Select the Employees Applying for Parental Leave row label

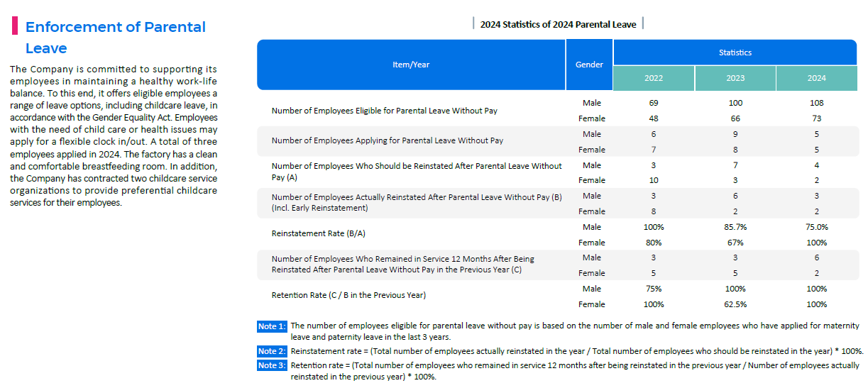pyautogui.click(x=387, y=140)
